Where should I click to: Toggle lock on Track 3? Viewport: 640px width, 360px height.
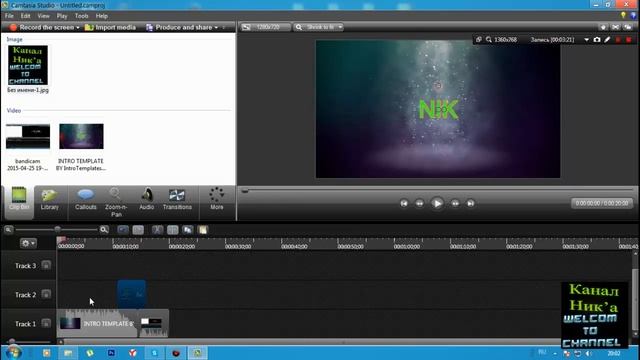(46, 265)
